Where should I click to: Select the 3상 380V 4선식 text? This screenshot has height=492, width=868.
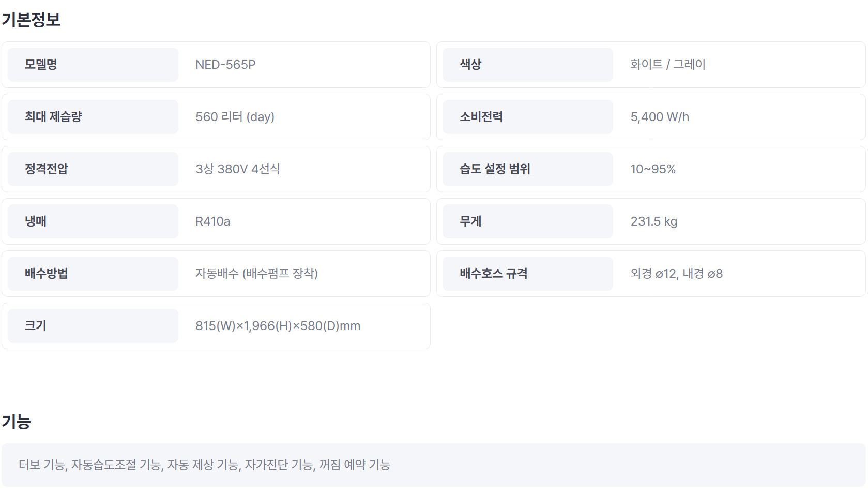pos(238,169)
